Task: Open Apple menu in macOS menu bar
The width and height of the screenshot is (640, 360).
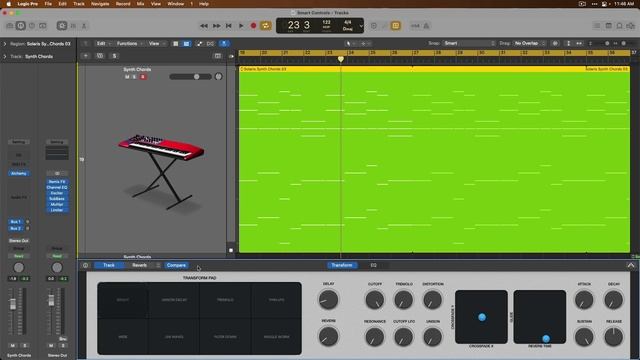Action: click(8, 4)
